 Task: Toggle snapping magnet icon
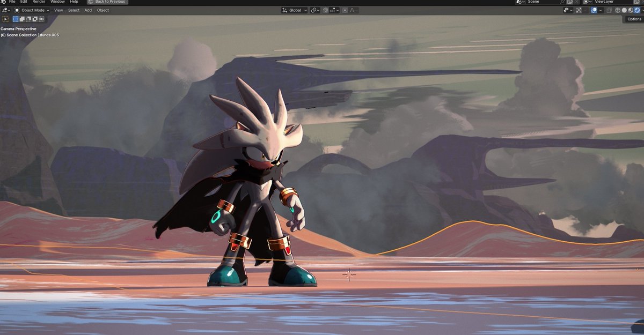point(326,10)
